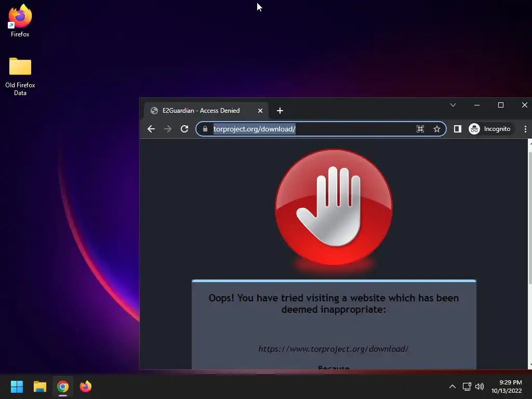The image size is (532, 399).
Task: View site information via lock icon
Action: 205,129
